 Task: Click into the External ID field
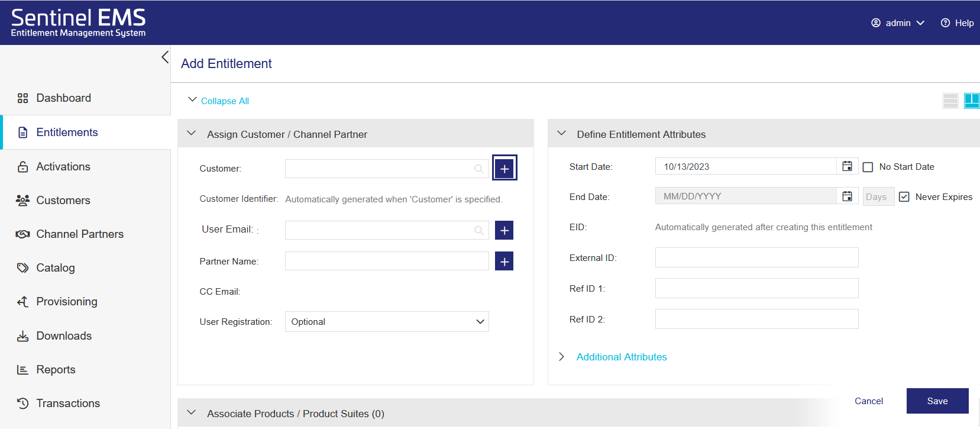pyautogui.click(x=756, y=257)
